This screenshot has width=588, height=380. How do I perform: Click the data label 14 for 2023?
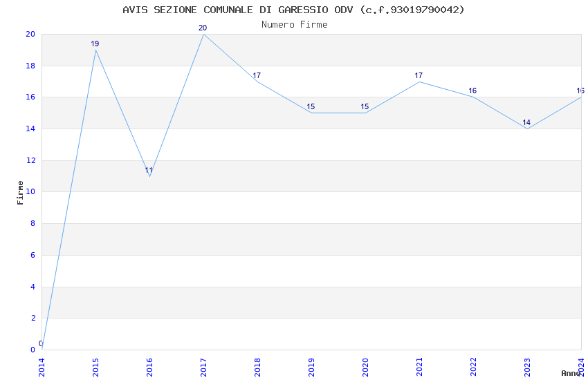click(x=526, y=123)
